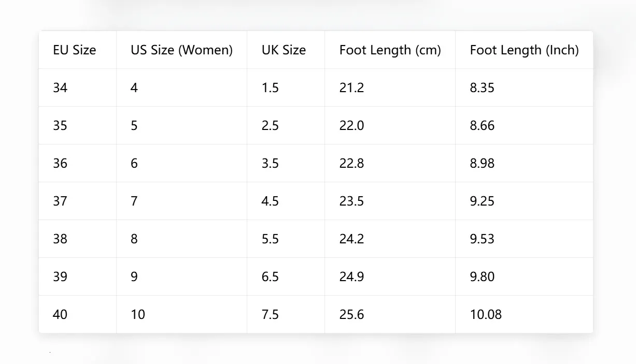The width and height of the screenshot is (636, 364).
Task: Click foot length 24.9 cm cell
Action: click(390, 276)
